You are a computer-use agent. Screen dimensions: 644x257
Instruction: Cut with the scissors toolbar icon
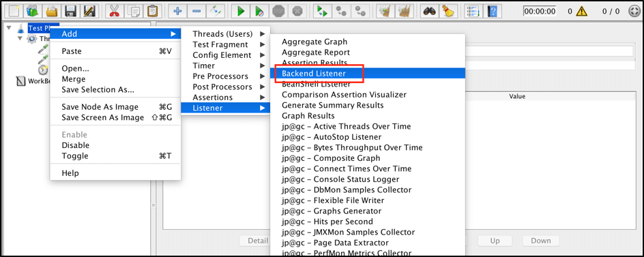tap(114, 11)
